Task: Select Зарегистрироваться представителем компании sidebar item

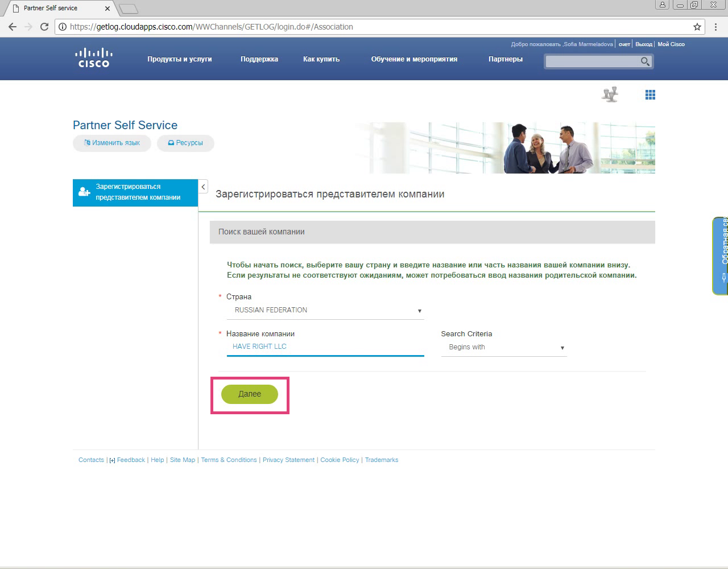Action: tap(135, 192)
